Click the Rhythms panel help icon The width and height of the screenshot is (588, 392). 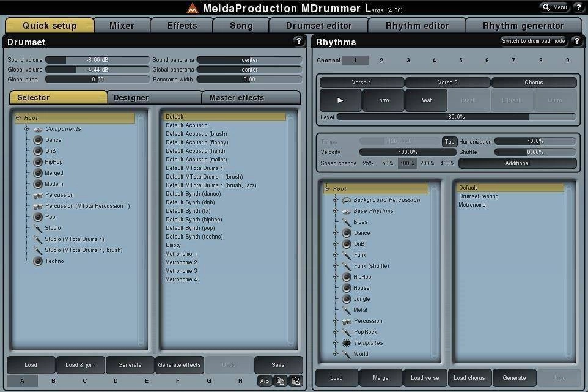point(577,41)
